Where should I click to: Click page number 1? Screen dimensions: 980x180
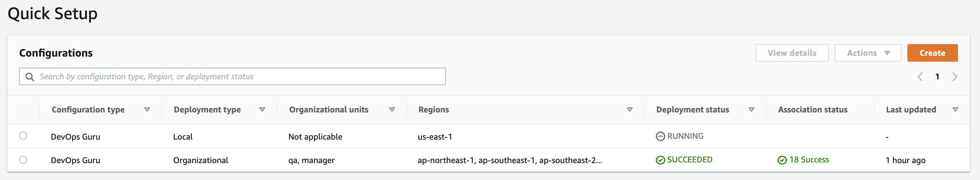(937, 77)
